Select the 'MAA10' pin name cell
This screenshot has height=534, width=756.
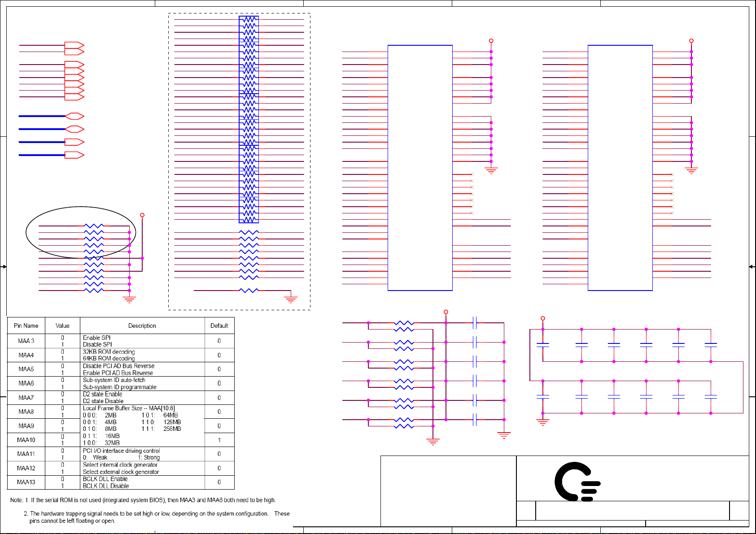click(x=26, y=440)
